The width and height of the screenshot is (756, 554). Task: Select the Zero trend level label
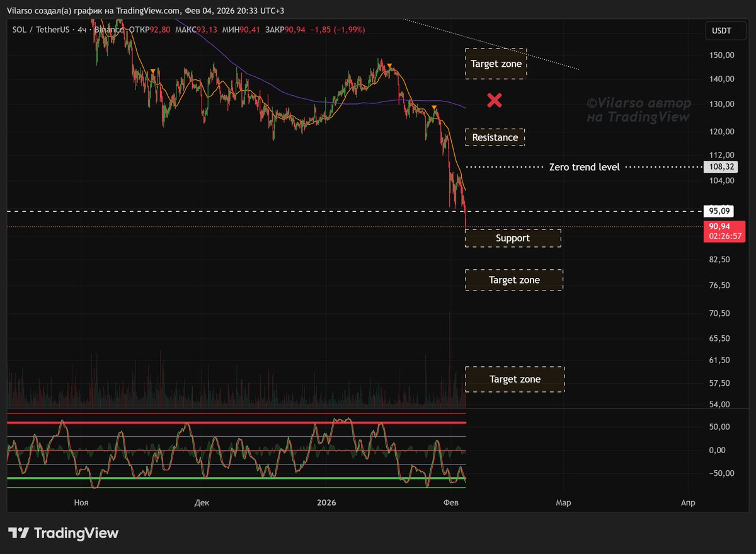click(x=585, y=167)
